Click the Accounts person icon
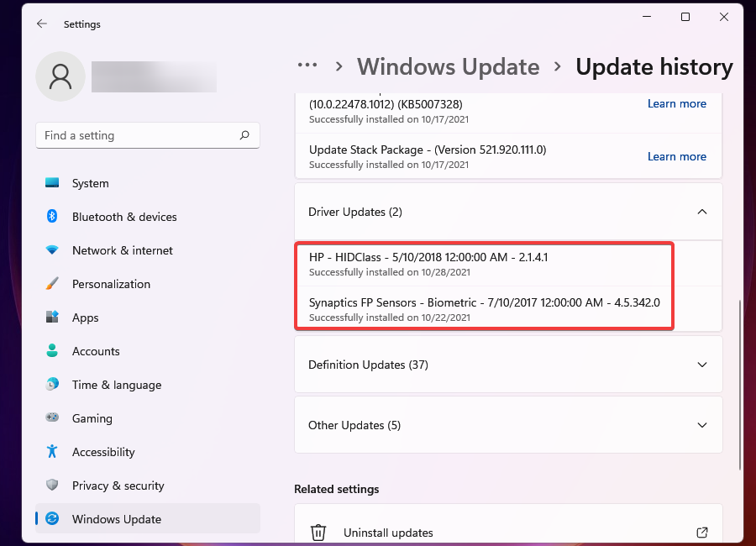 pyautogui.click(x=52, y=350)
